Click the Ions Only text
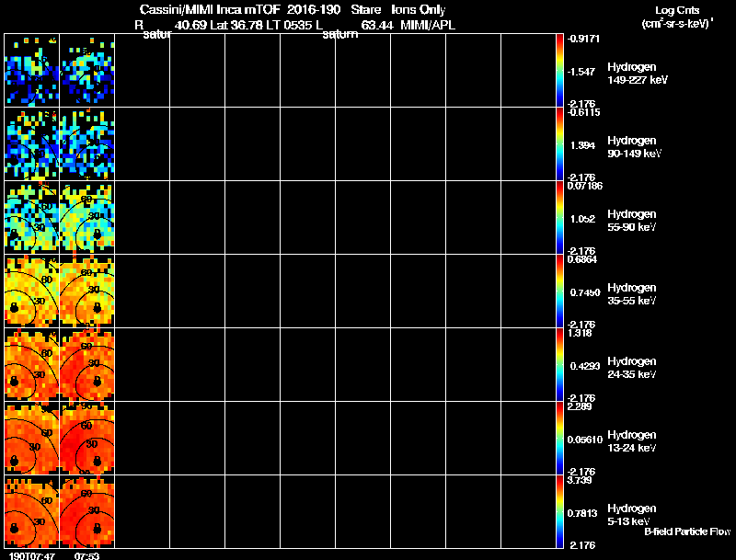The width and height of the screenshot is (736, 560). pyautogui.click(x=419, y=10)
